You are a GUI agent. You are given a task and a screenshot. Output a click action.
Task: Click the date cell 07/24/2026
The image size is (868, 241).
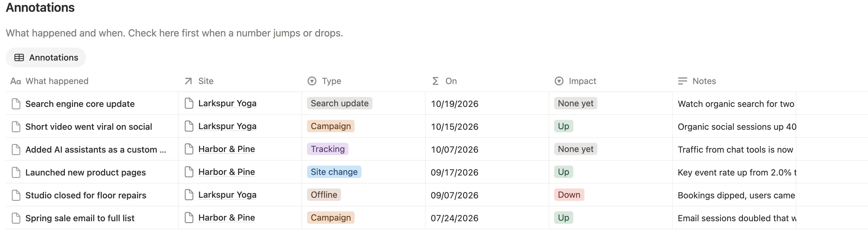click(487, 218)
